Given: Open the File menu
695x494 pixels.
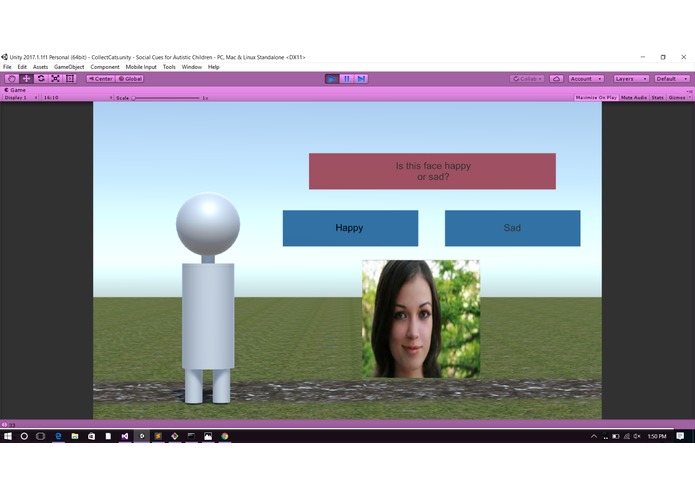Looking at the screenshot, I should point(7,67).
